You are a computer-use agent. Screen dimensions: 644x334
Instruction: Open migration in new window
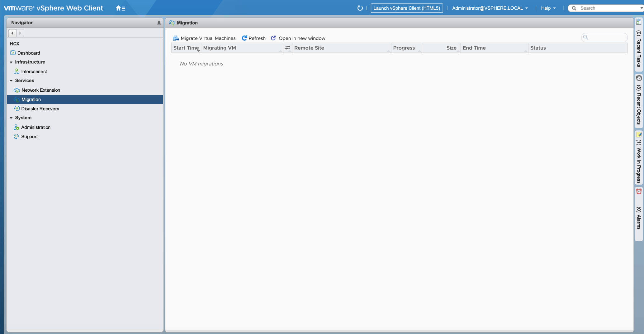tap(298, 38)
